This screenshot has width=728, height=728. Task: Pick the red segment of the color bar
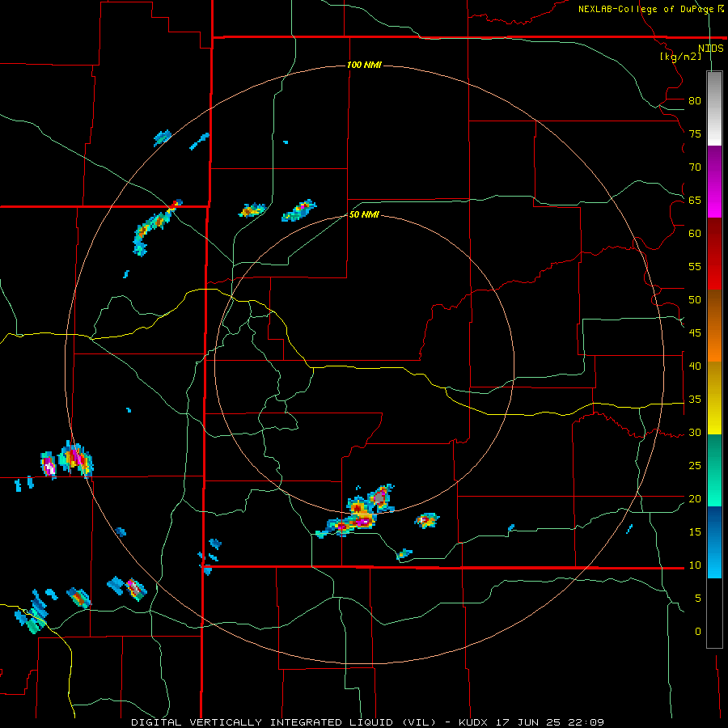(x=714, y=254)
